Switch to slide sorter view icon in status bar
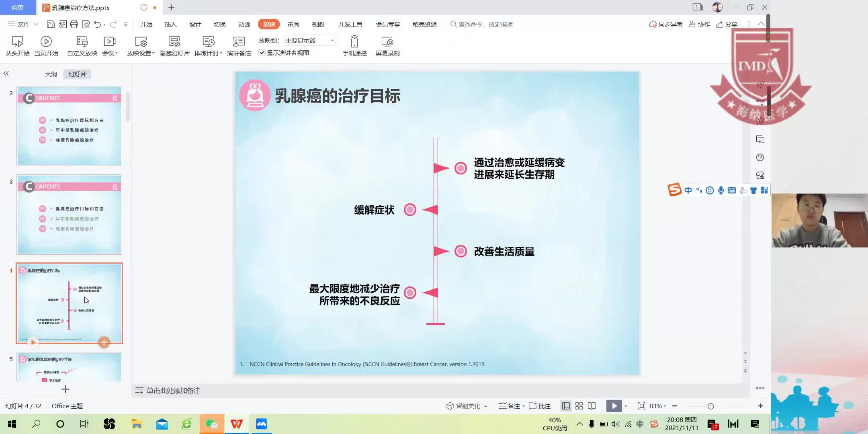The width and height of the screenshot is (868, 434). 579,406
